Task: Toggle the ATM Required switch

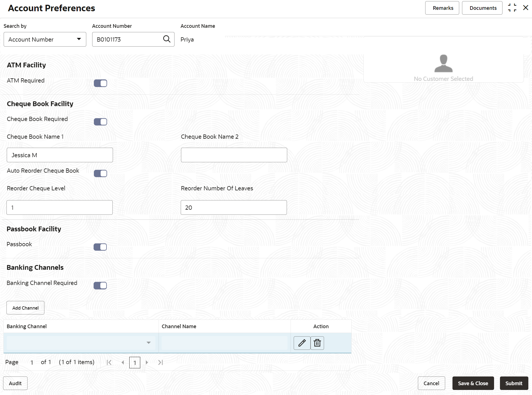Action: (100, 83)
